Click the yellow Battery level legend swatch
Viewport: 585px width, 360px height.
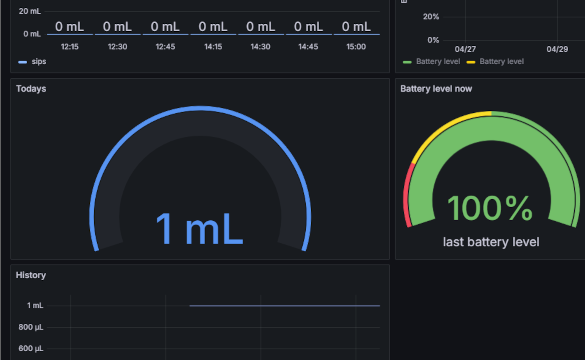click(x=471, y=62)
